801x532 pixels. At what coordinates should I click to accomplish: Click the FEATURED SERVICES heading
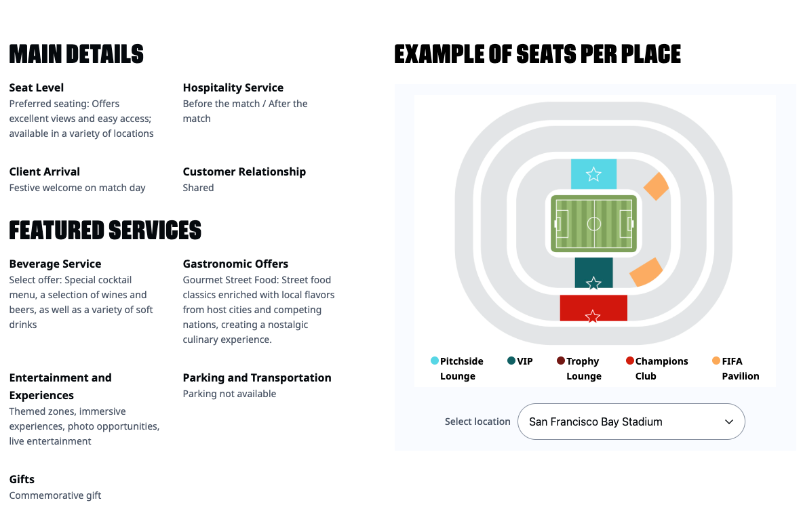pos(105,230)
